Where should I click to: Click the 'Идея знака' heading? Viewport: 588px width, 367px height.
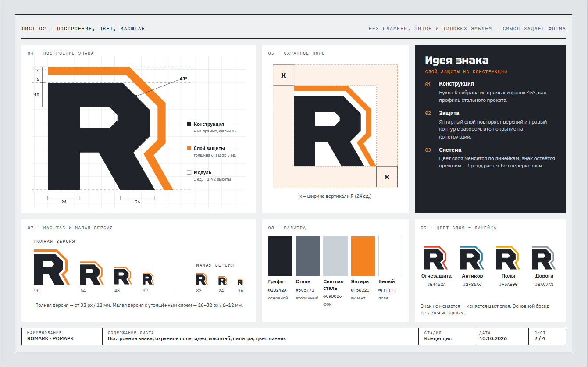pyautogui.click(x=456, y=61)
